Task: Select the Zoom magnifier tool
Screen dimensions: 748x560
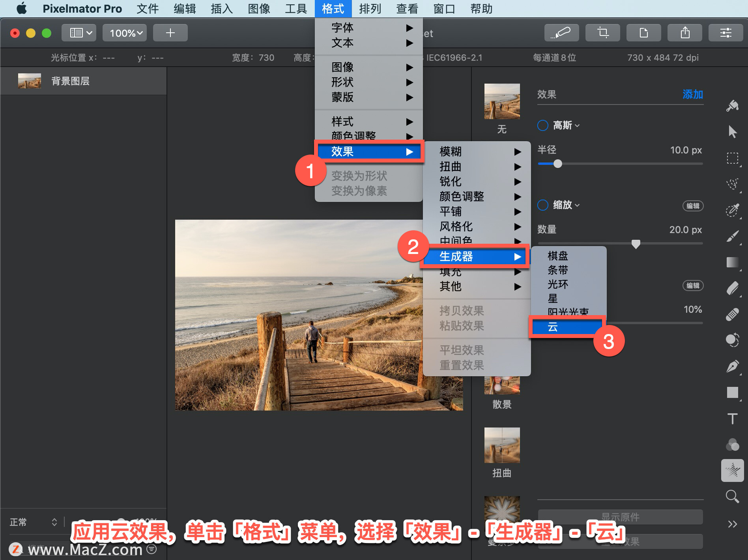Action: 733,497
